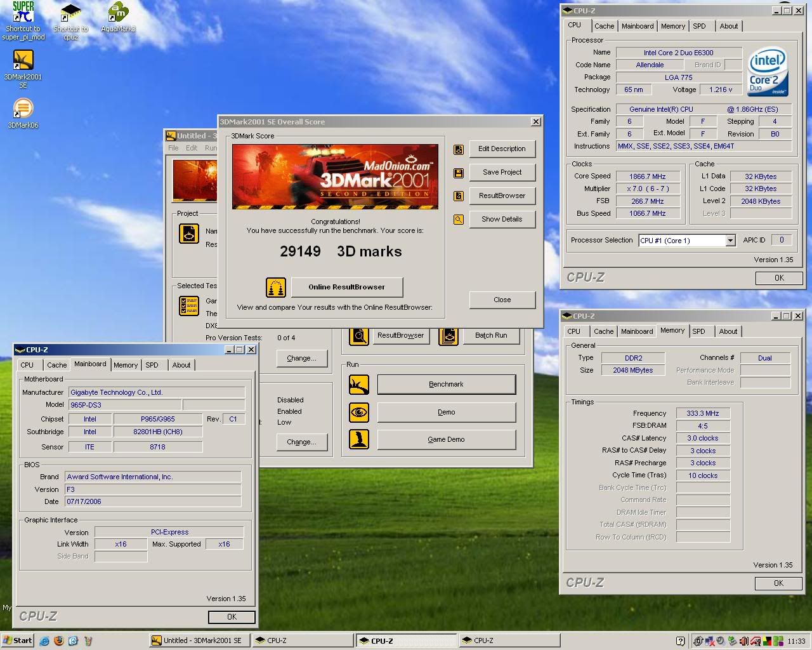Click the 2048 MBytes memory size value
The width and height of the screenshot is (812, 650).
[x=632, y=371]
